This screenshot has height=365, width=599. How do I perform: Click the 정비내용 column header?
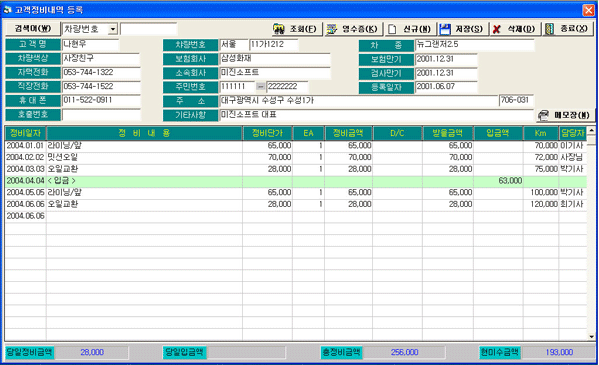(x=144, y=133)
